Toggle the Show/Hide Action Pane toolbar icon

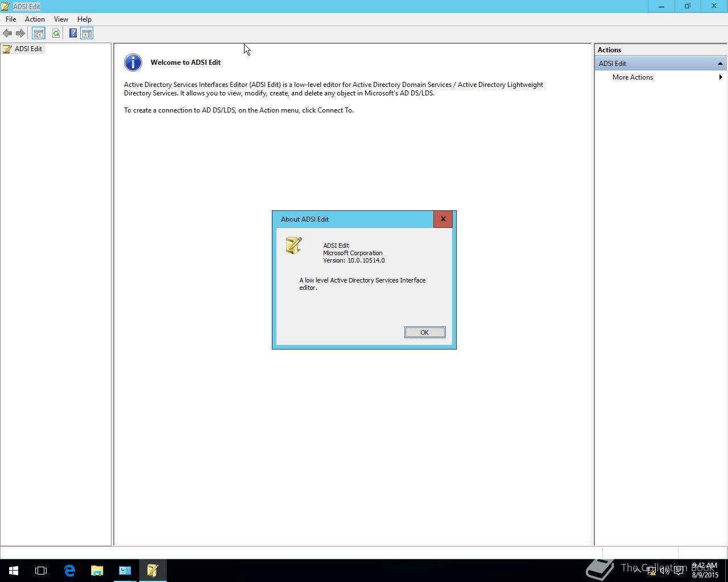coord(86,34)
